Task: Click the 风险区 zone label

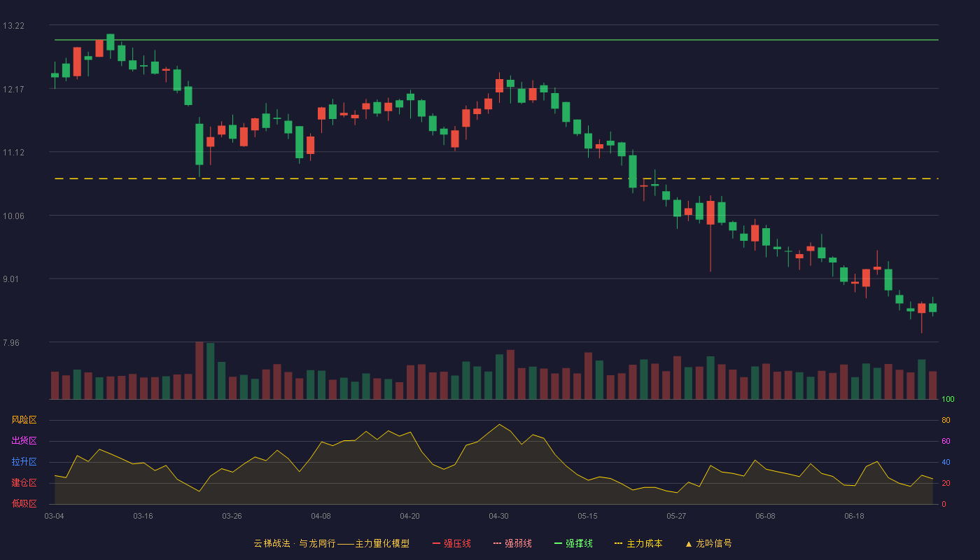Action: tap(24, 420)
